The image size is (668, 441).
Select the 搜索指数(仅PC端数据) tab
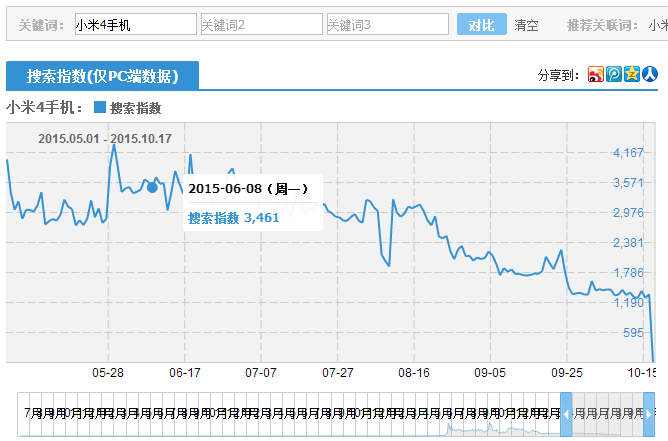point(102,76)
